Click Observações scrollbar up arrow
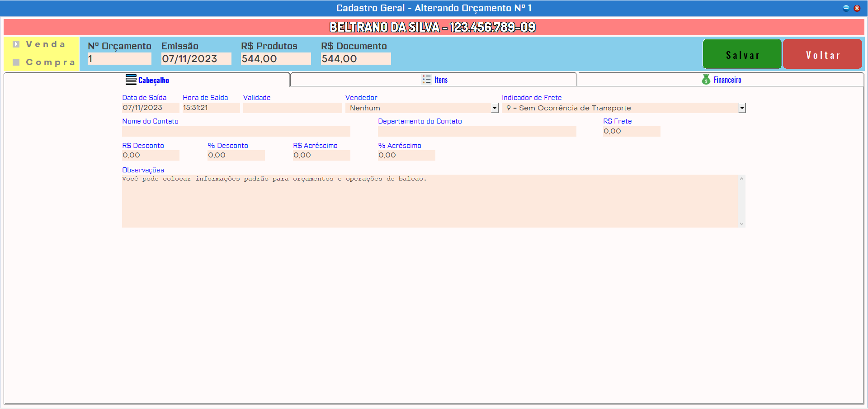Screen dimensions: 868x409 (741, 179)
